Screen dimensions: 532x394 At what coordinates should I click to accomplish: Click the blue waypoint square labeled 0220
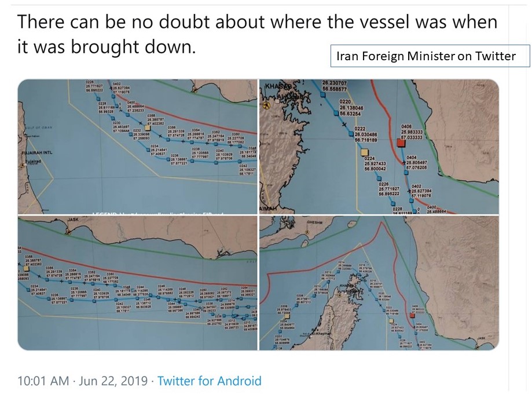coord(337,113)
